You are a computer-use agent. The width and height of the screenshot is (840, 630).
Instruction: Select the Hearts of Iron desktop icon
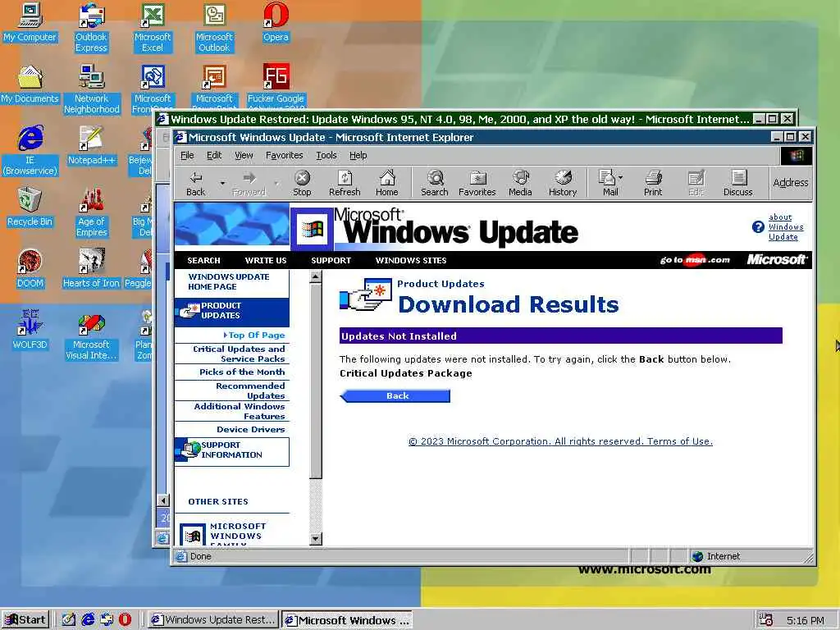(91, 269)
